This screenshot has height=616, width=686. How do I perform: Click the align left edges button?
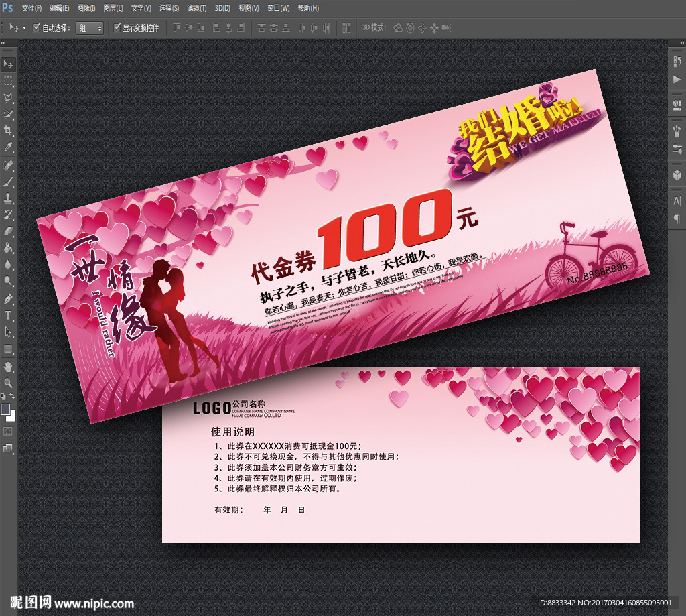coord(216,28)
